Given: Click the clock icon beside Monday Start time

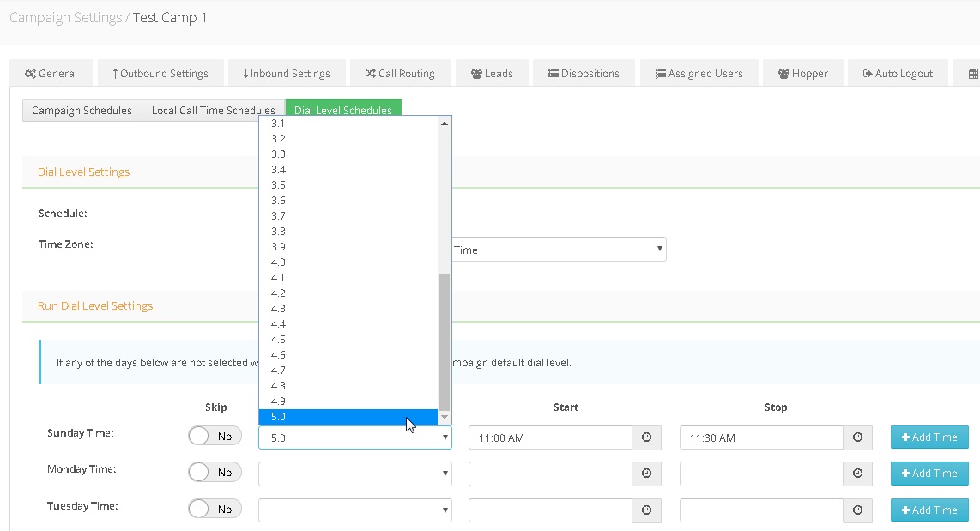Looking at the screenshot, I should pyautogui.click(x=646, y=474).
